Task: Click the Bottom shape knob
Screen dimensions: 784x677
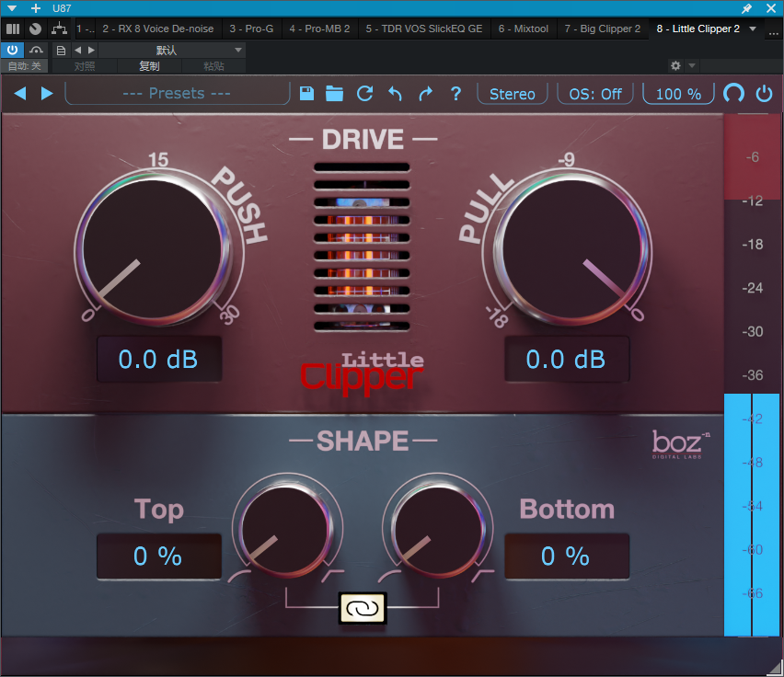Action: click(x=439, y=528)
